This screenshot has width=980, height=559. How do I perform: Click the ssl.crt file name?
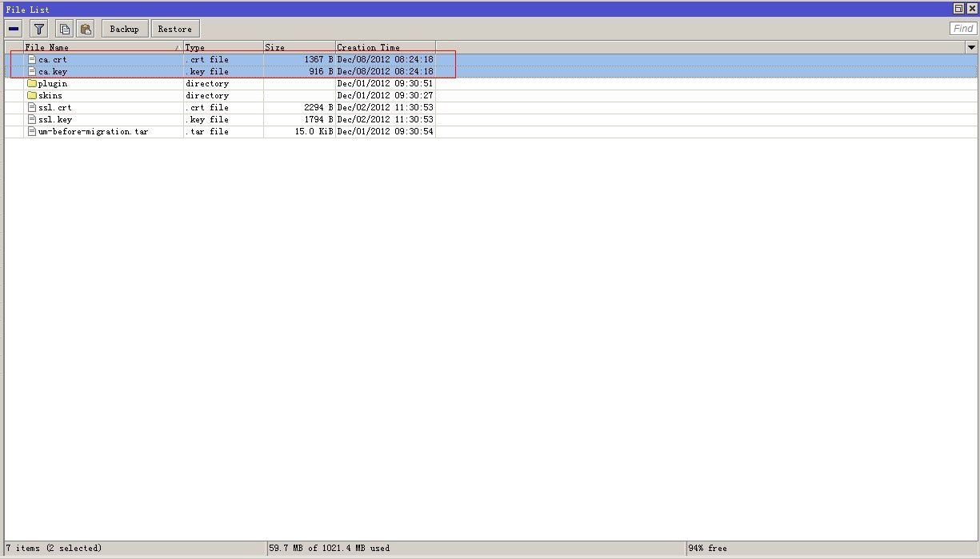point(55,107)
